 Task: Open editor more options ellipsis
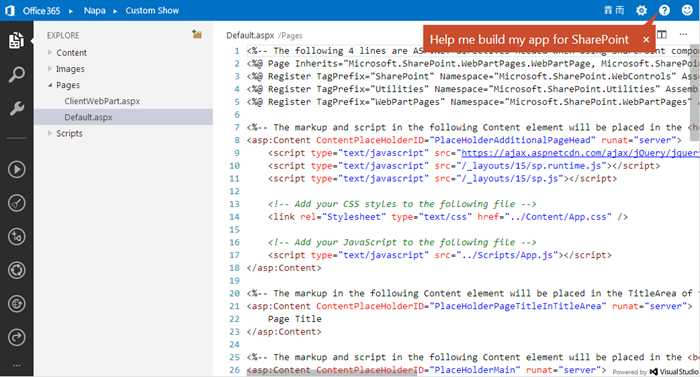(x=683, y=34)
